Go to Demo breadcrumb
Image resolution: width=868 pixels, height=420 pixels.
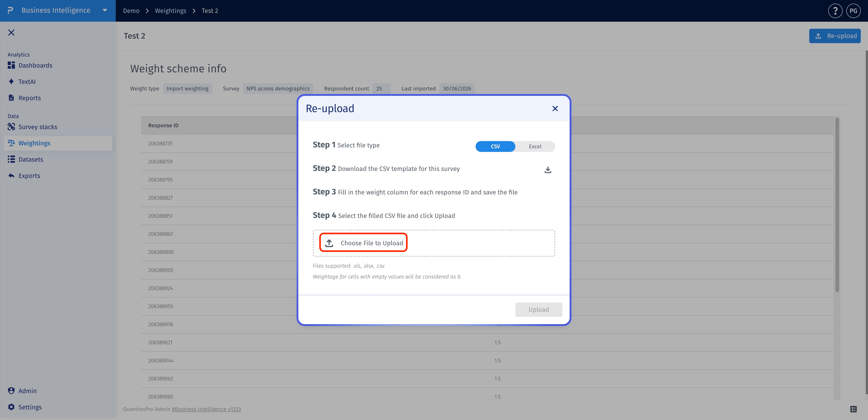(x=131, y=11)
